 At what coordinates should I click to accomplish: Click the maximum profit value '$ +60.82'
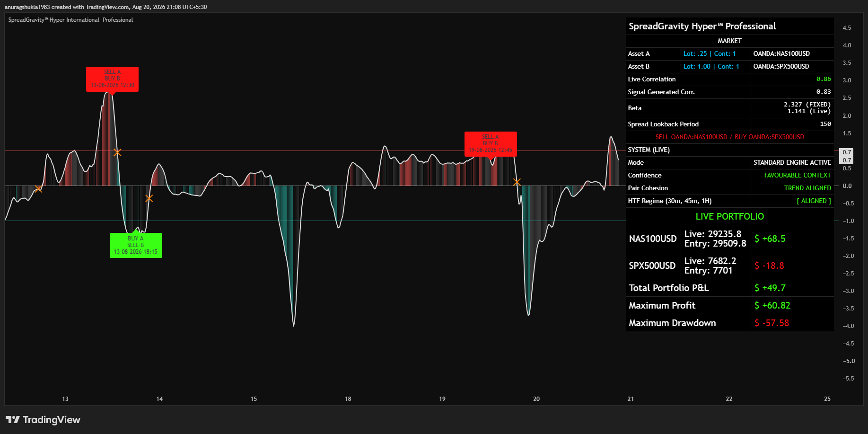pos(772,306)
